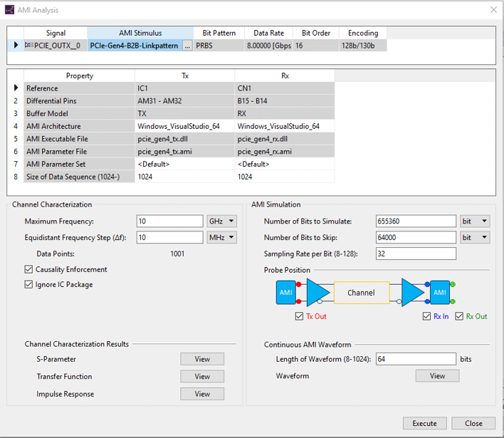Click Tx Size of Data Sequence 1024 cell

185,177
